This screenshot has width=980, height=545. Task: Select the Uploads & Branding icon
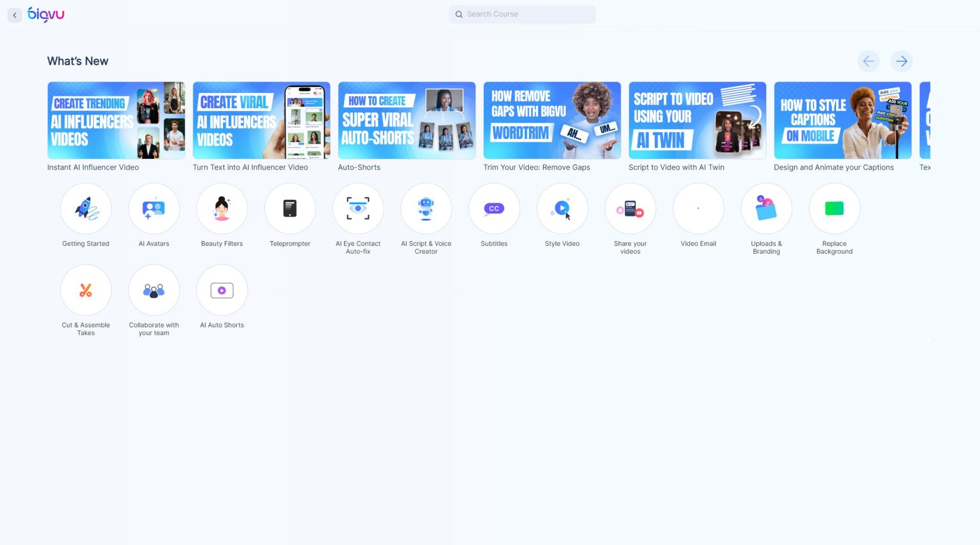(766, 208)
